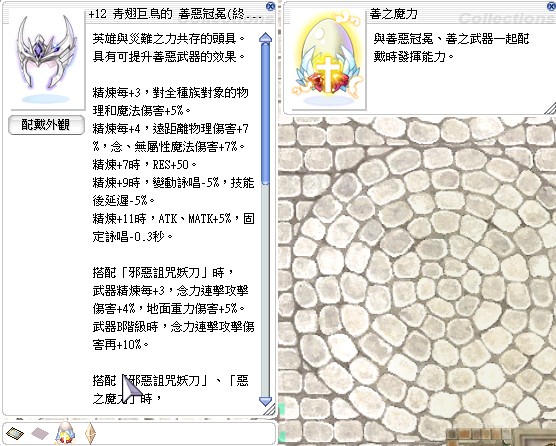Click the crown helmet item image

(47, 58)
